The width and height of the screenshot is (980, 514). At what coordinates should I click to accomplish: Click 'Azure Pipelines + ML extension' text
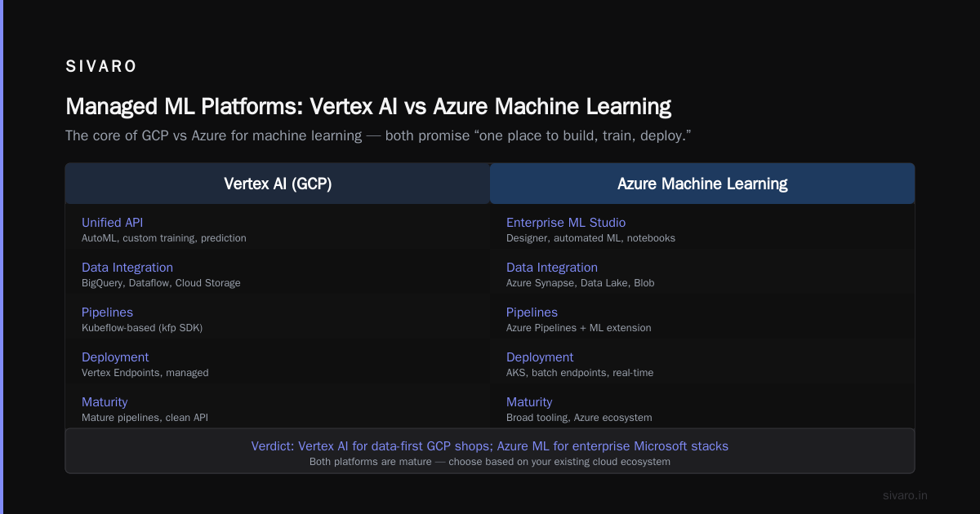579,328
